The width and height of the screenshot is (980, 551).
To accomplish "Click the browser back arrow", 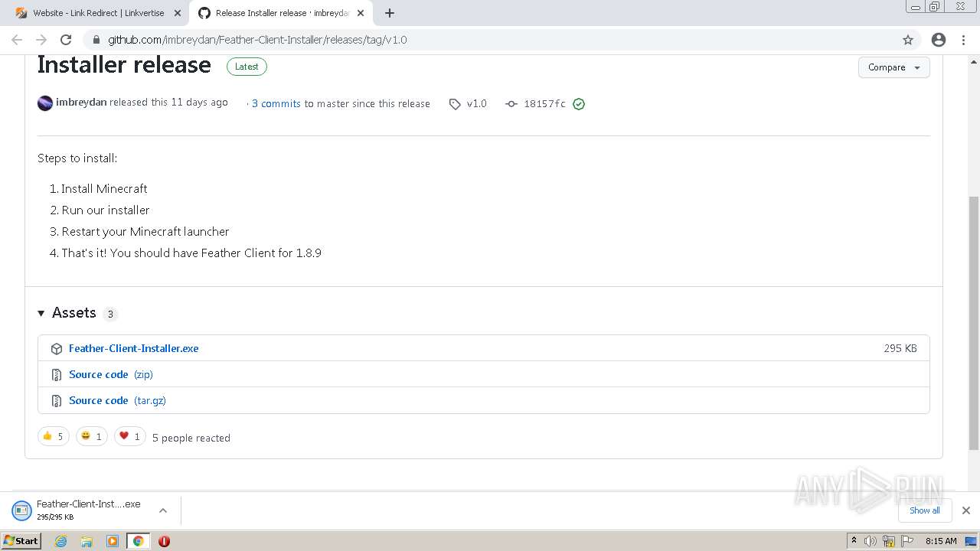I will point(17,40).
